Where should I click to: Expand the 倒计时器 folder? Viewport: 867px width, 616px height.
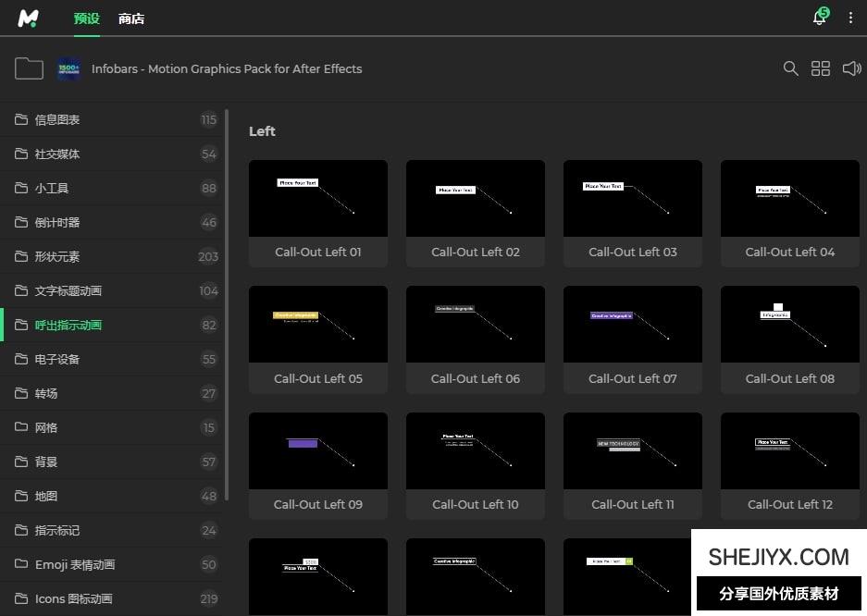[57, 222]
